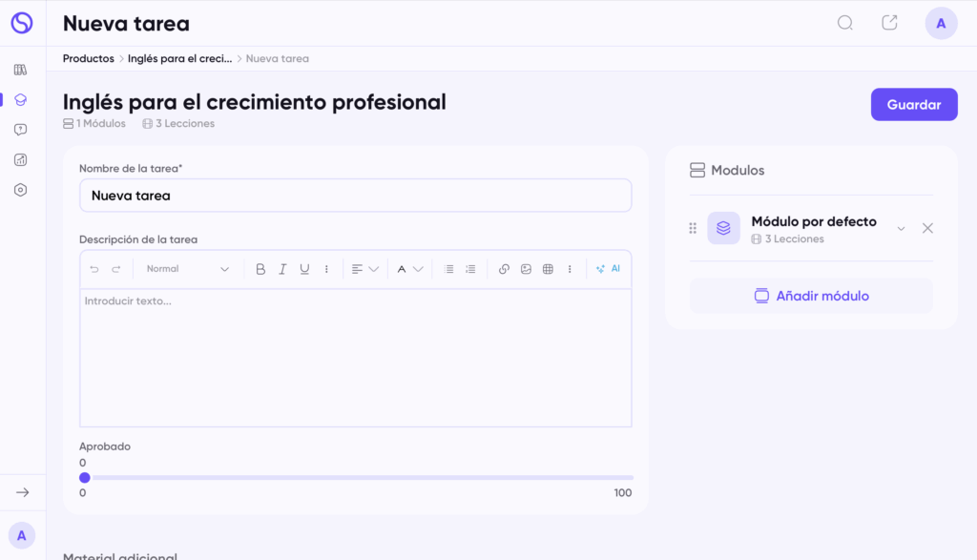Click the Añadir módulo button
The width and height of the screenshot is (977, 560).
click(810, 296)
